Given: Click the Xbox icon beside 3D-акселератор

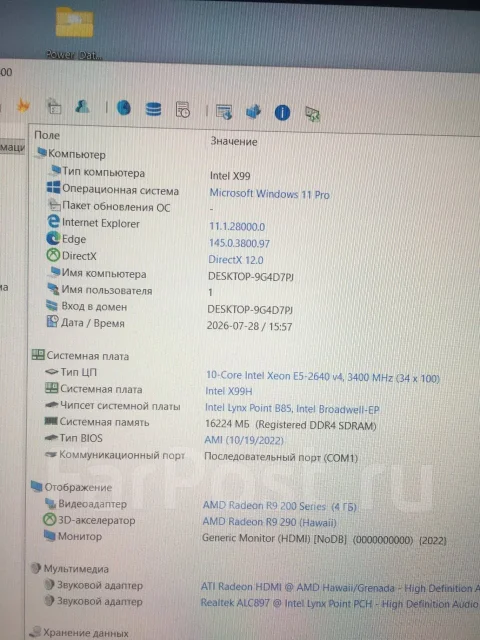Looking at the screenshot, I should tap(49, 520).
